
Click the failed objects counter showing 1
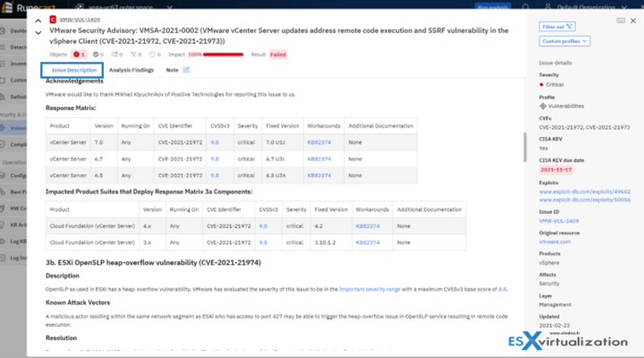tap(79, 55)
